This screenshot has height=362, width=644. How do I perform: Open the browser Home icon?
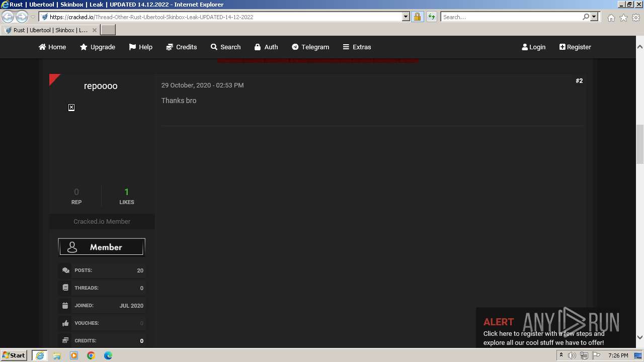pos(611,17)
